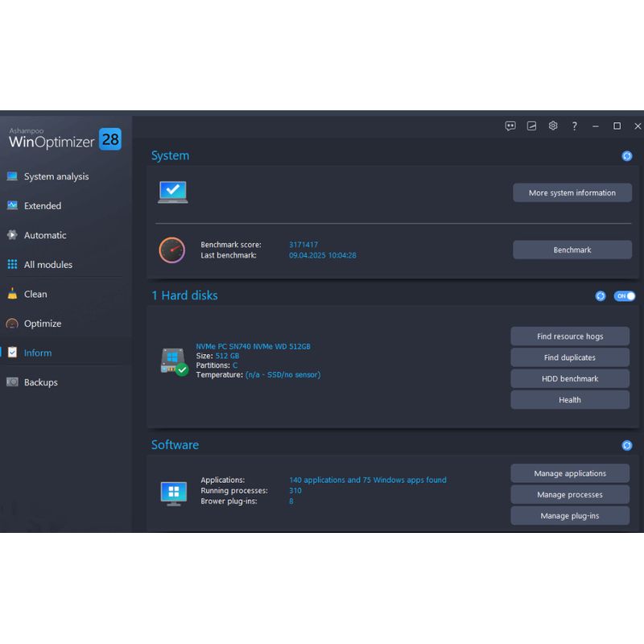This screenshot has width=644, height=644.
Task: Click the Manage processes button
Action: click(x=570, y=495)
